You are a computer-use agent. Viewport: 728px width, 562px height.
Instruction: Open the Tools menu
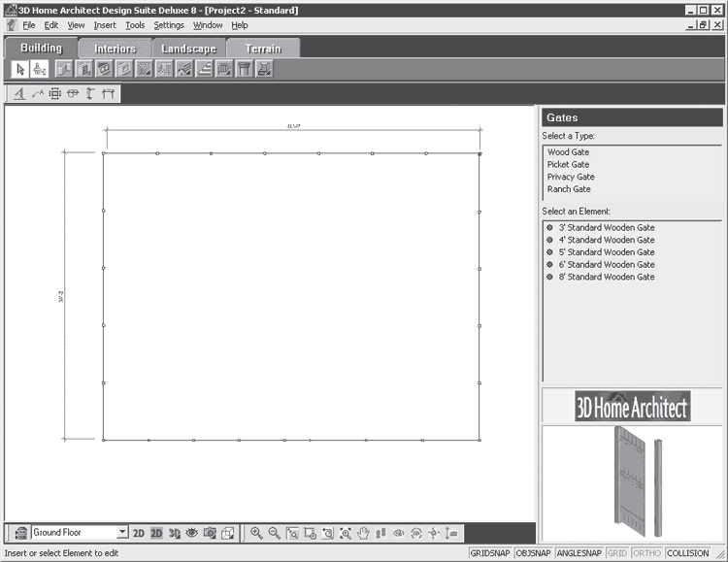(x=135, y=25)
